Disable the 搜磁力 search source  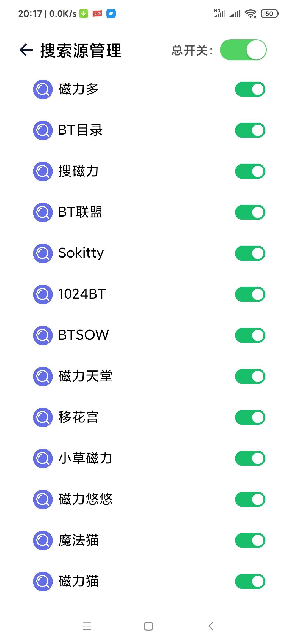[250, 171]
